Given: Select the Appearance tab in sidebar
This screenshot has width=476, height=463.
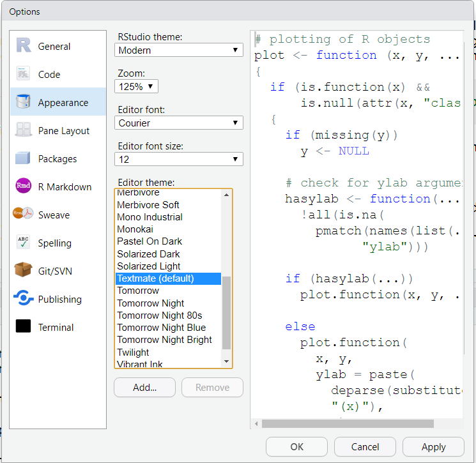Looking at the screenshot, I should [58, 102].
